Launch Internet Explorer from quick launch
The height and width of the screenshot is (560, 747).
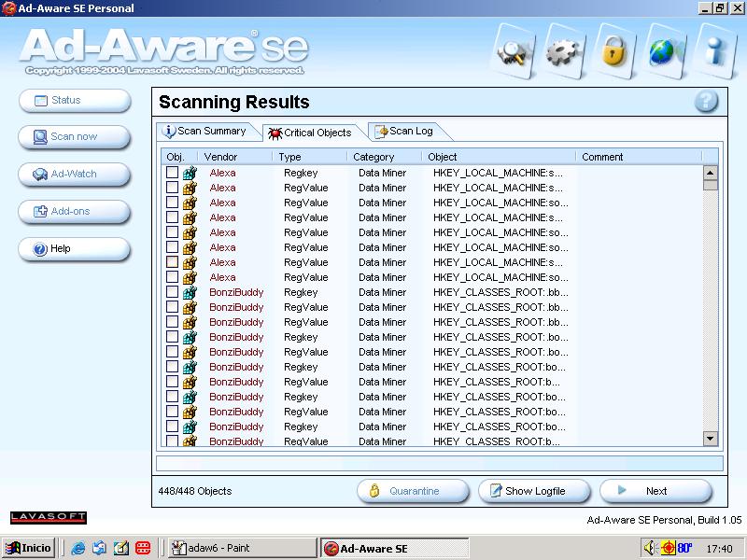pyautogui.click(x=78, y=548)
